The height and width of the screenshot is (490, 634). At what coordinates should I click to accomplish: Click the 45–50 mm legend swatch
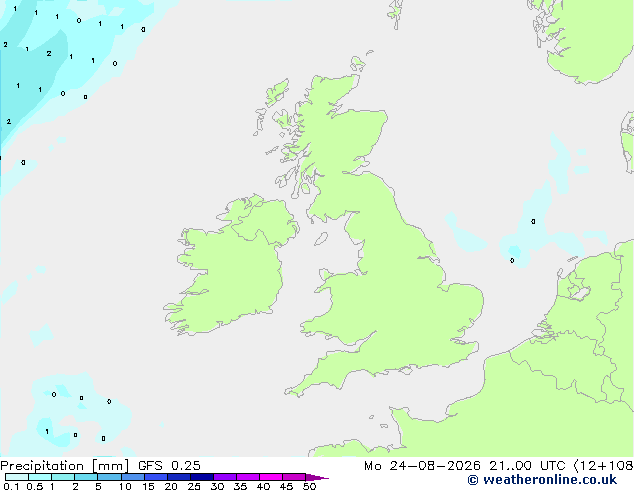pos(294,477)
